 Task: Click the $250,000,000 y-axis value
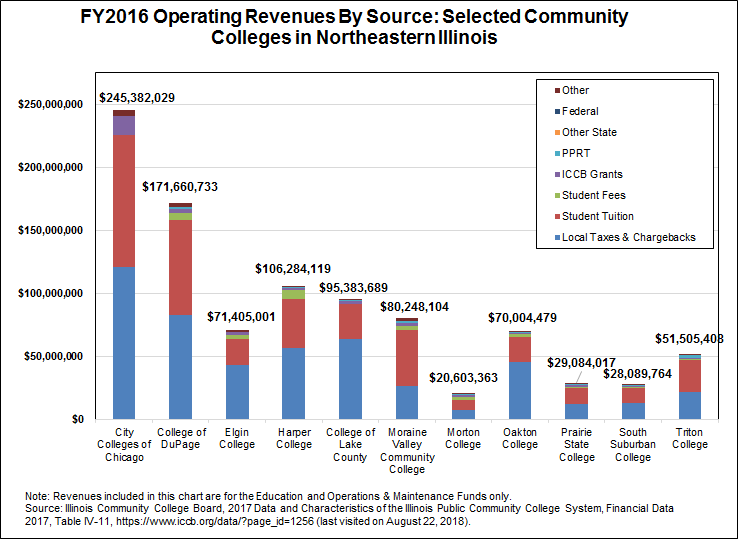(50, 105)
